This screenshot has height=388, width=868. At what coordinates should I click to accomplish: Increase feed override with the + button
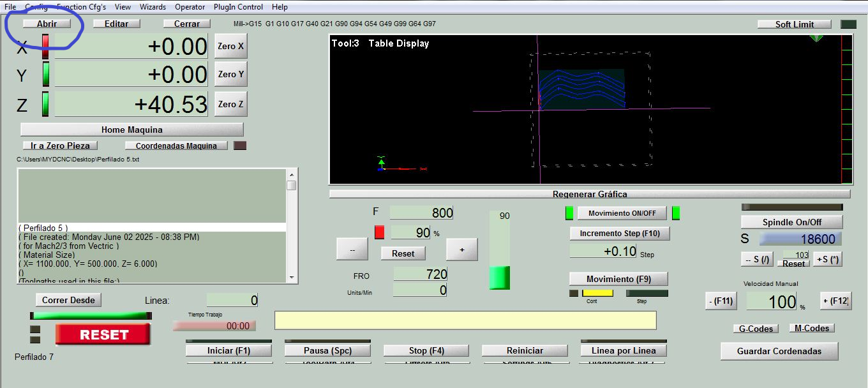[462, 250]
